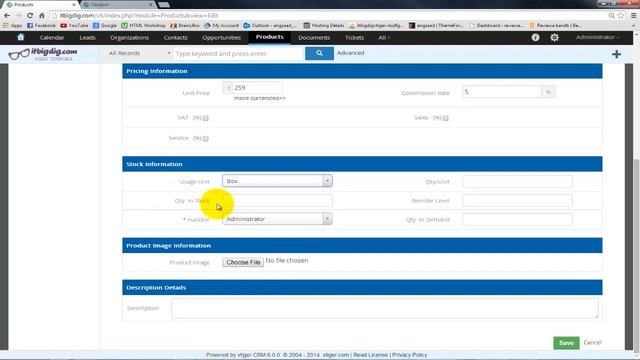This screenshot has height=360, width=640.
Task: Open the Apps bookmark shortcut
Action: click(x=13, y=25)
